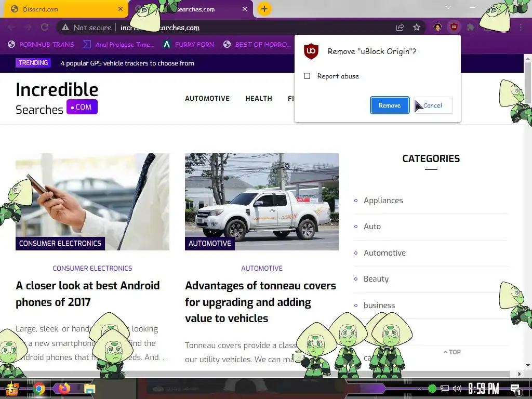Image resolution: width=532 pixels, height=399 pixels.
Task: Select the Auto category
Action: [x=372, y=227]
